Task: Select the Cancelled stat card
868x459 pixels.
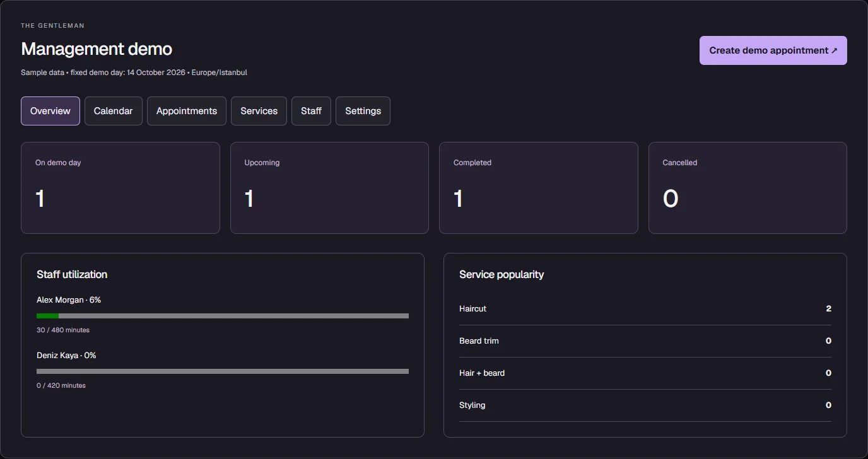Action: [748, 188]
